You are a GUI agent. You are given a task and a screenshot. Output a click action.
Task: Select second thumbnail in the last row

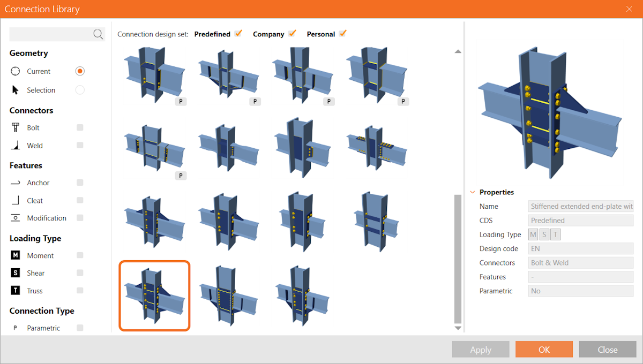tap(229, 295)
